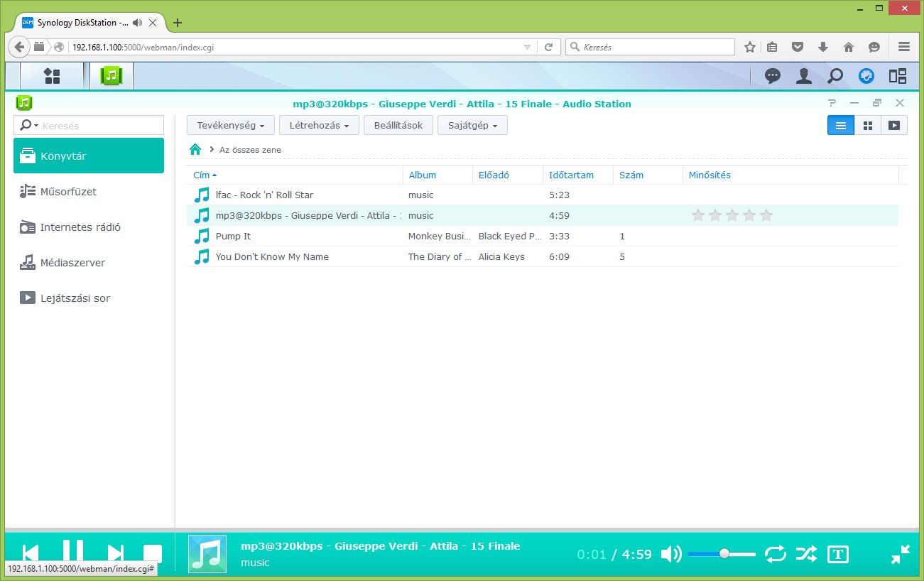Click the Beállítások button
This screenshot has height=581, width=924.
tap(398, 125)
